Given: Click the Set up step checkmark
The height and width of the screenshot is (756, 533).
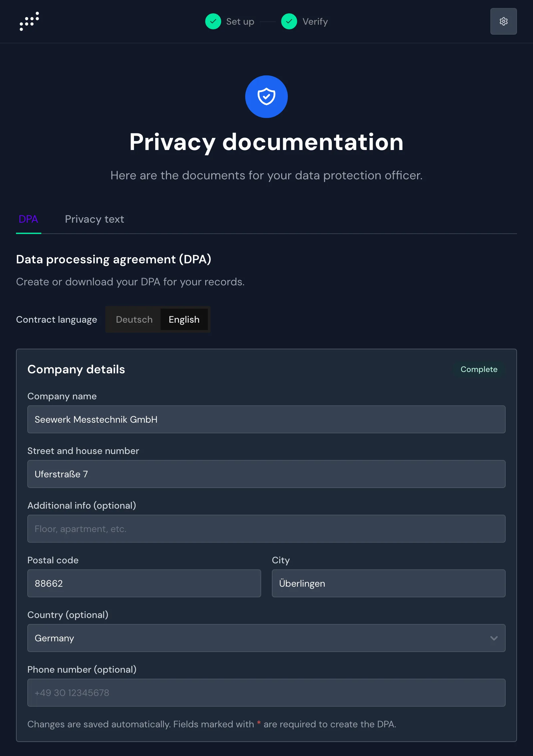Looking at the screenshot, I should point(213,21).
